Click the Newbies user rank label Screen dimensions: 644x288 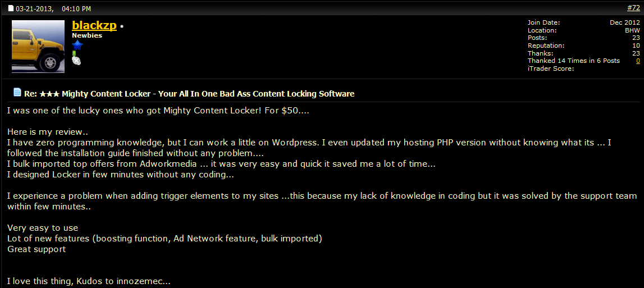click(87, 36)
